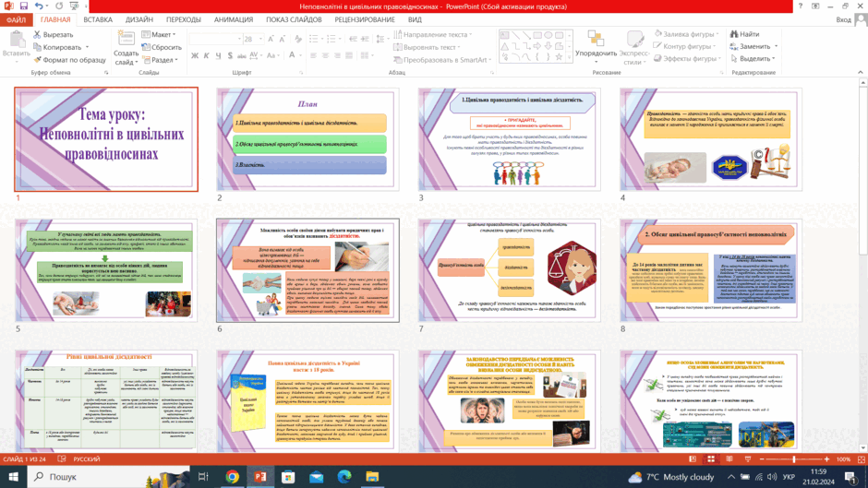Click Create Slide (Создать слайд) button
Viewport: 868px width, 488px height.
coord(127,48)
